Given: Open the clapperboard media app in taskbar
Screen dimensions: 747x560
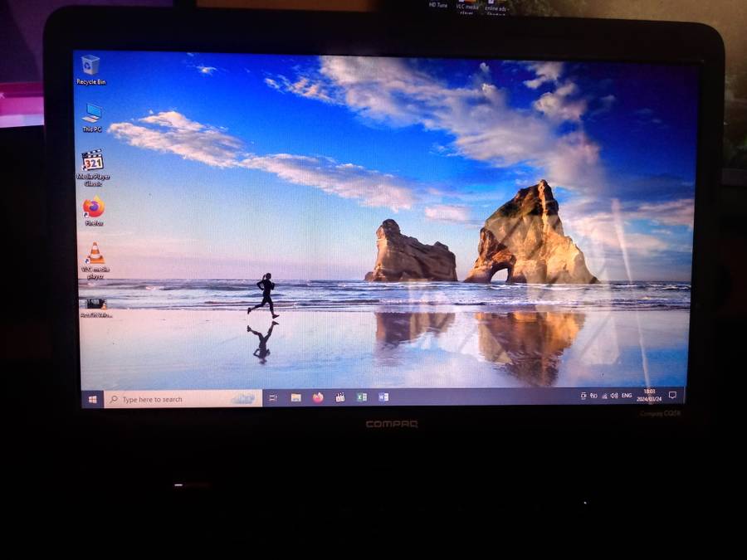Looking at the screenshot, I should [339, 397].
